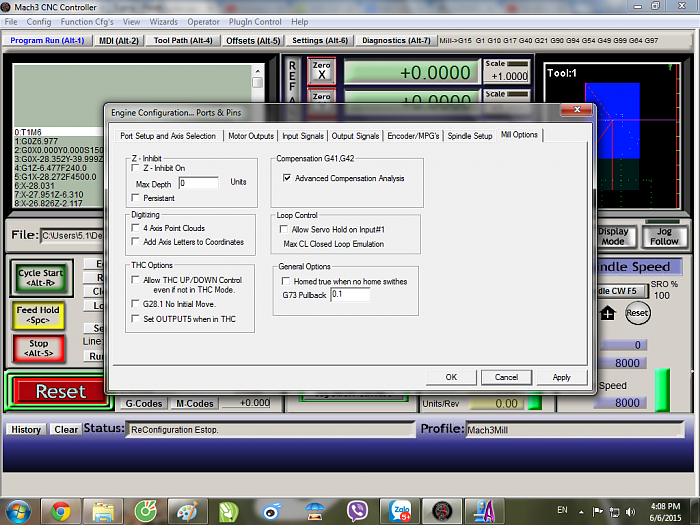Open Zalo from the taskbar
700x525 pixels.
[x=400, y=511]
